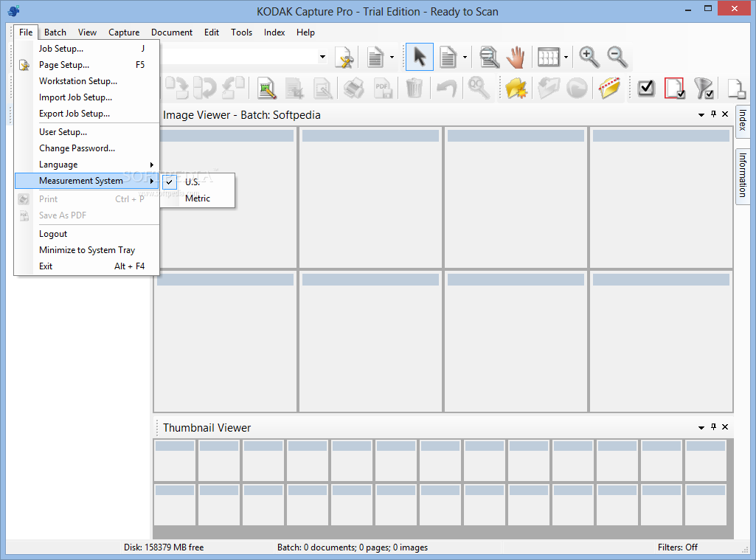
Task: Click the document page icon beside setup tools
Action: click(x=375, y=58)
